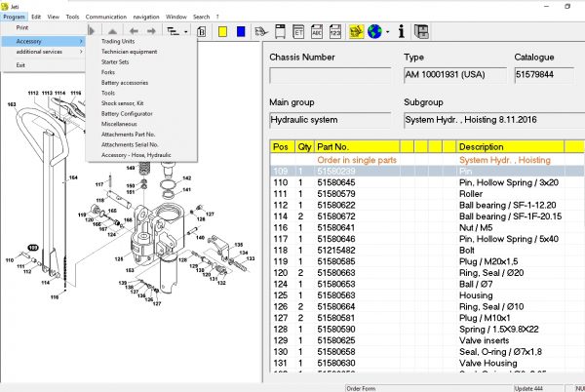The width and height of the screenshot is (585, 392).
Task: Select Battery Configurator in the submenu
Action: click(x=127, y=113)
